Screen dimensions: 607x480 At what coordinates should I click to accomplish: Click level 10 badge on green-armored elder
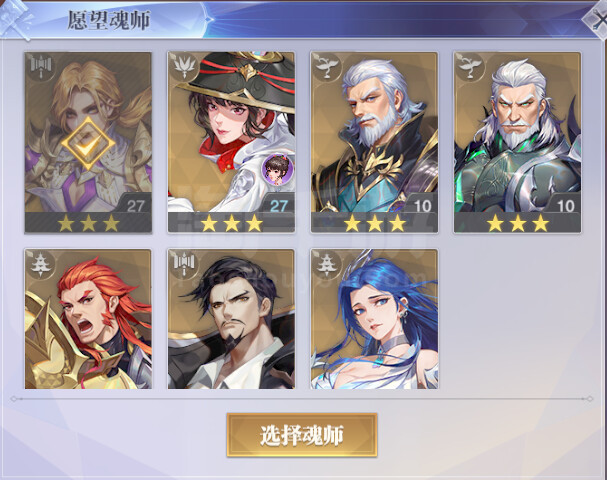(565, 206)
